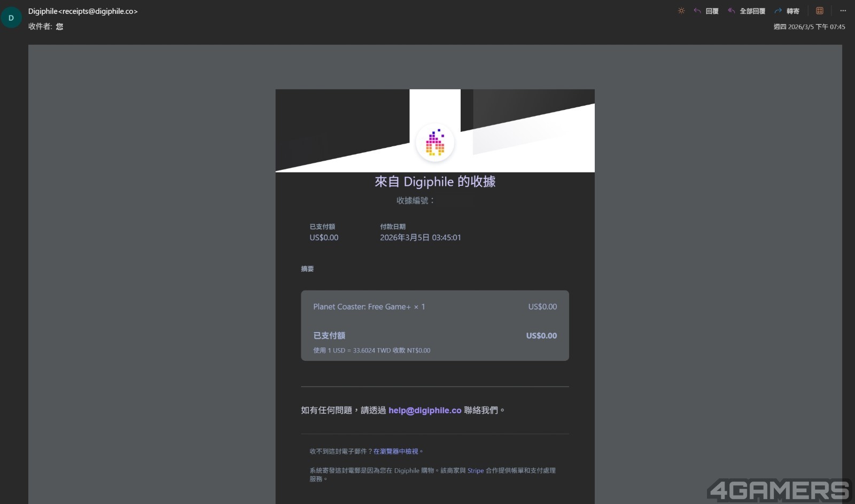Reply to the Digiphile email
Screen dimensions: 855x504
(706, 11)
